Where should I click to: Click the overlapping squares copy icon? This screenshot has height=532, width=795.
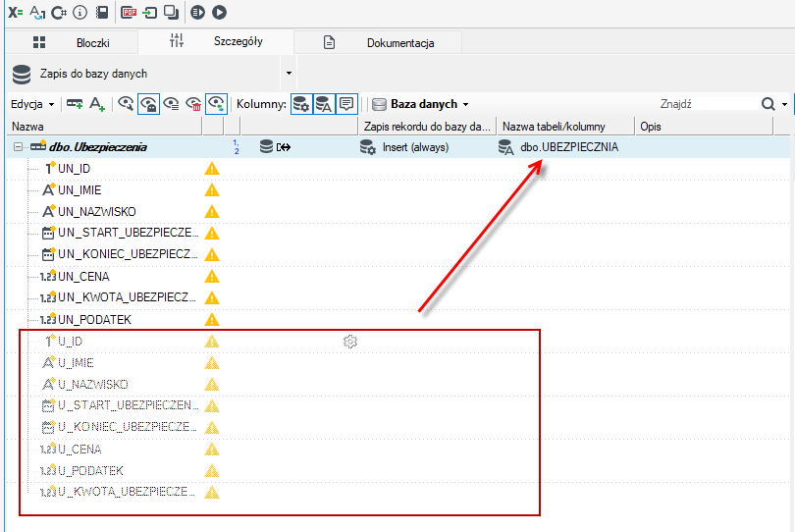(x=172, y=12)
